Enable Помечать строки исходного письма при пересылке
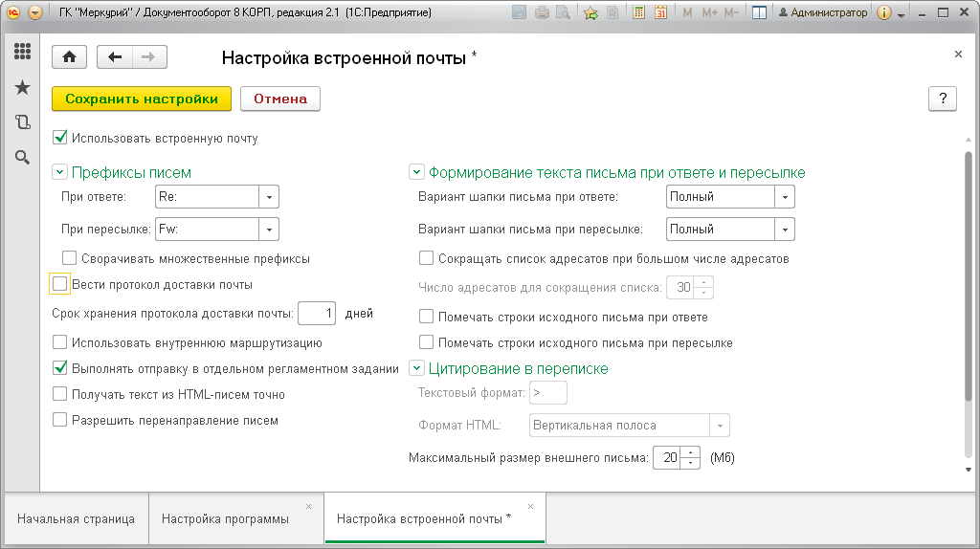This screenshot has height=549, width=980. coord(426,342)
